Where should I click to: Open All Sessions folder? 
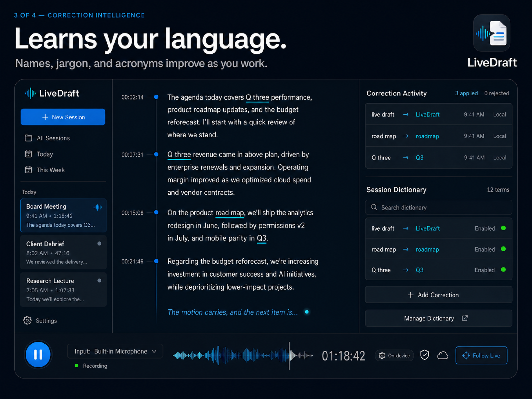(47, 138)
